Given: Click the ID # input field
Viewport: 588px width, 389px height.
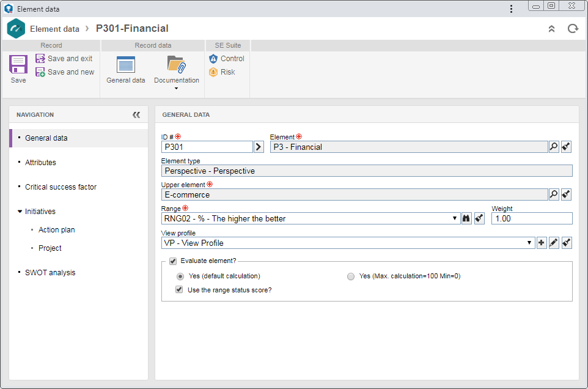Looking at the screenshot, I should click(x=207, y=147).
